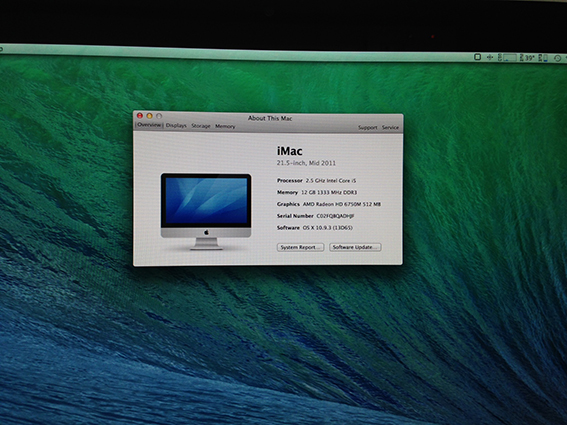Click the iMac title heading
This screenshot has height=425, width=567.
coord(290,151)
